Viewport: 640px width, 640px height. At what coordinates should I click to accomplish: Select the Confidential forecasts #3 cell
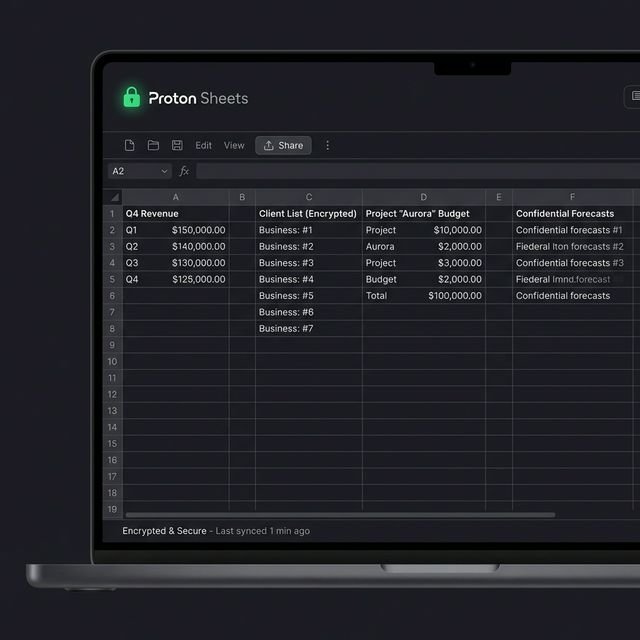pyautogui.click(x=572, y=263)
